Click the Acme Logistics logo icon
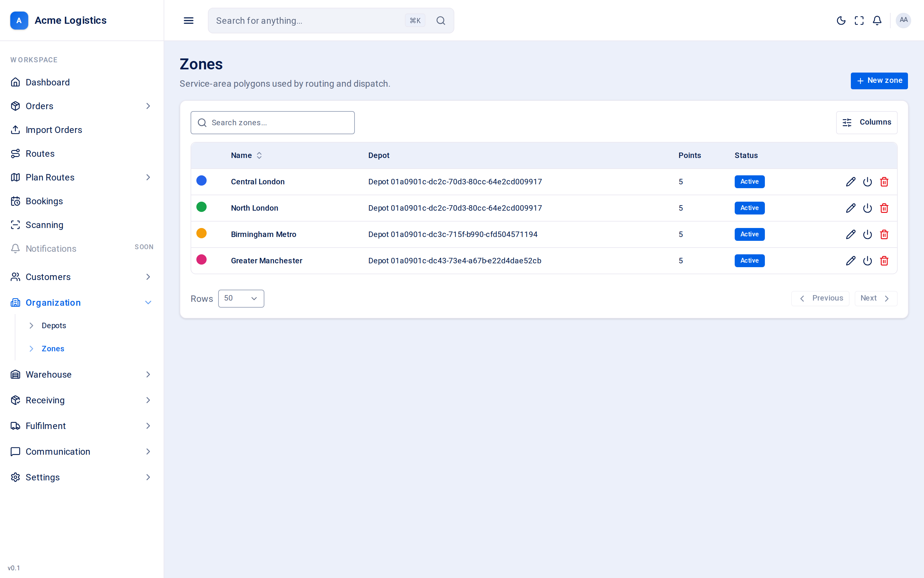Image resolution: width=924 pixels, height=578 pixels. tap(19, 21)
